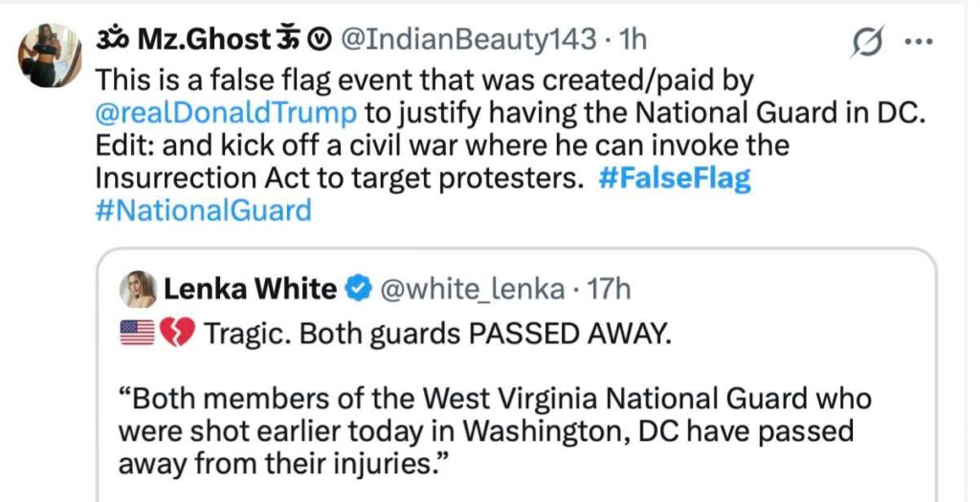Screen dimensions: 980x502
Task: Open the Grok explain-post icon
Action: pos(867,42)
